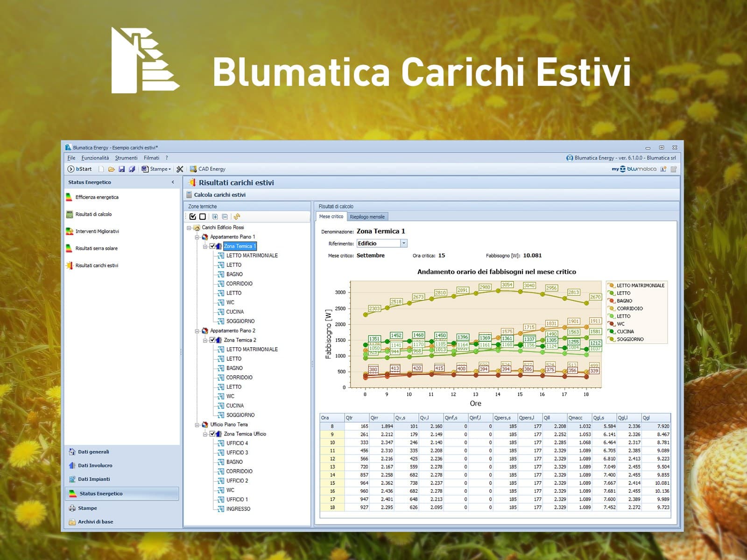Save the project with the floppy disk icon
This screenshot has width=747, height=560.
(x=121, y=169)
